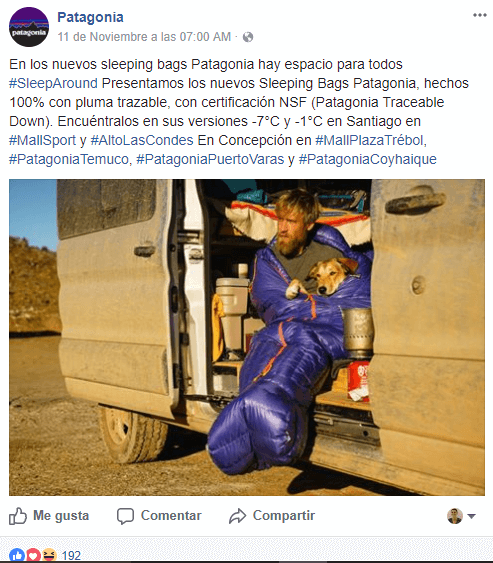Open the #MallPlazaTrébol hashtag
Viewport: 493px width, 563px height.
tap(369, 140)
